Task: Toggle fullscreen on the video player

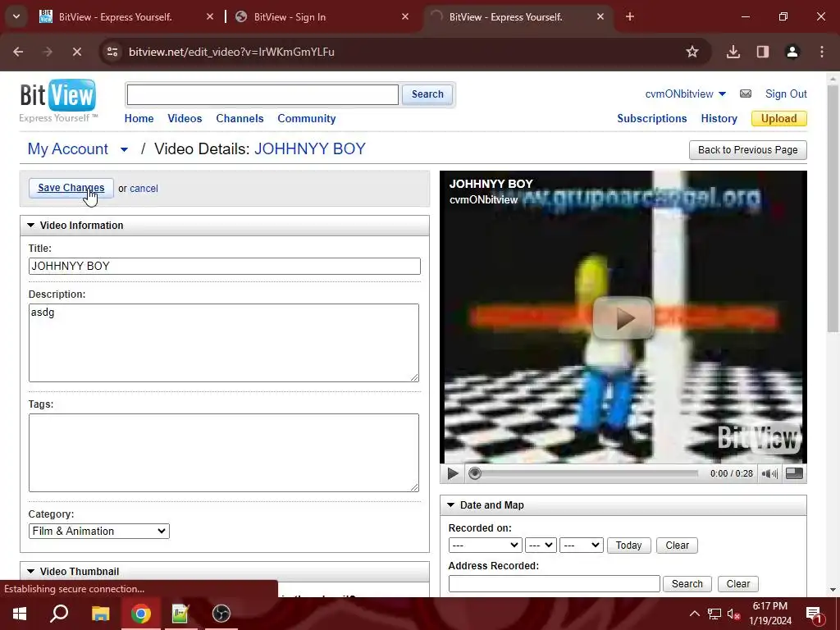Action: pos(794,473)
